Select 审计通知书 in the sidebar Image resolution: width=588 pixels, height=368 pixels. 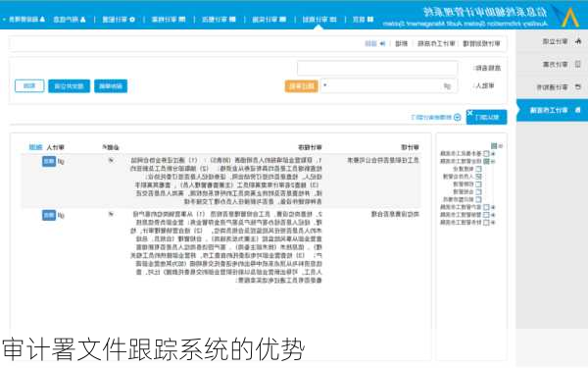552,87
